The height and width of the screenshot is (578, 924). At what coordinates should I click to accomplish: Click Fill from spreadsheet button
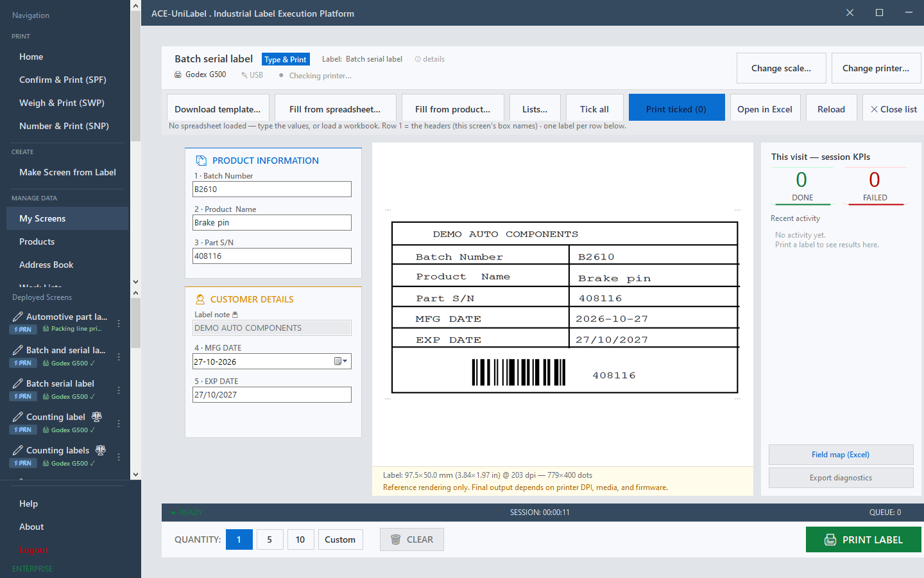pos(335,109)
